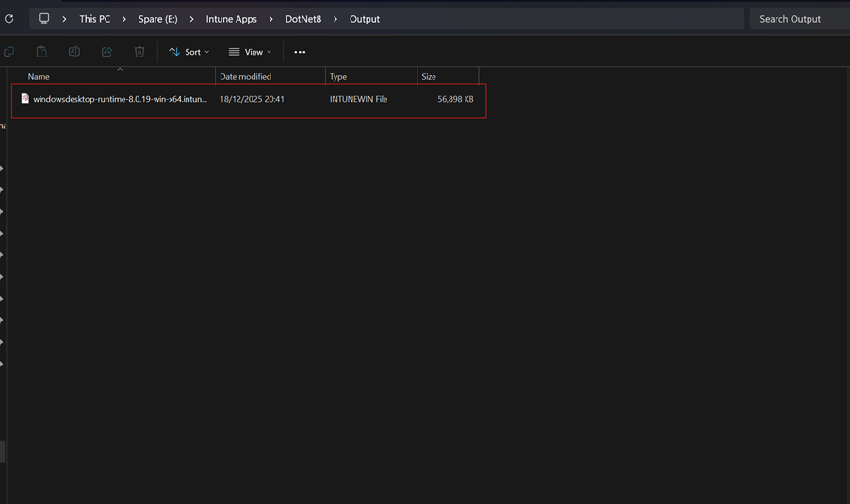Viewport: 850px width, 504px height.
Task: Click the 56,898 KB size cell
Action: [455, 99]
